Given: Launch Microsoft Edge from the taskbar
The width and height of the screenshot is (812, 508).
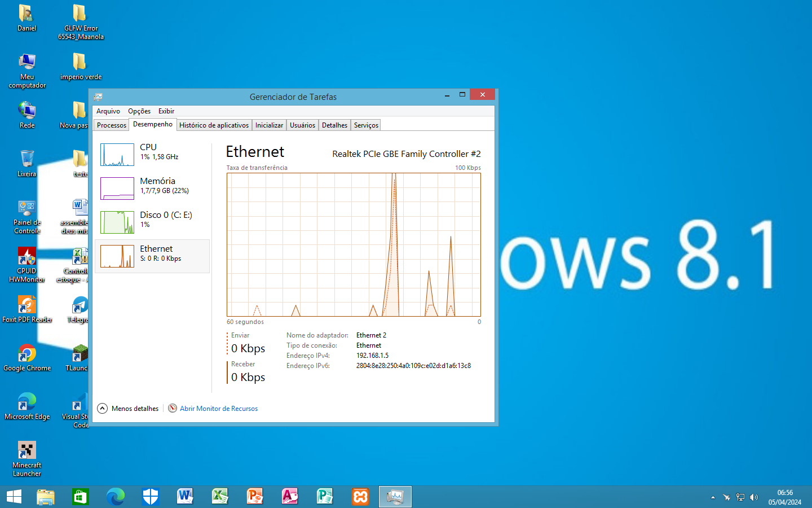Looking at the screenshot, I should (116, 497).
